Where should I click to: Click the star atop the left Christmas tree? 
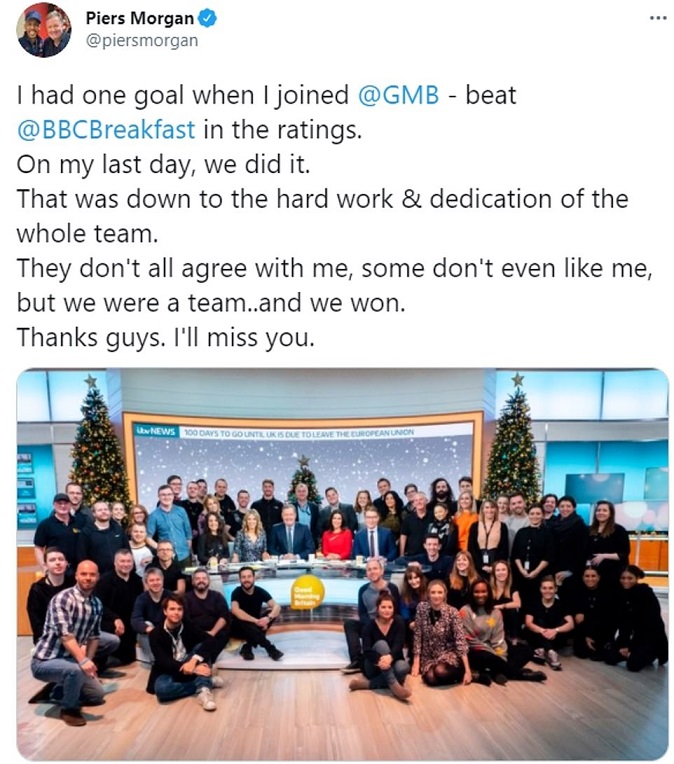91,381
